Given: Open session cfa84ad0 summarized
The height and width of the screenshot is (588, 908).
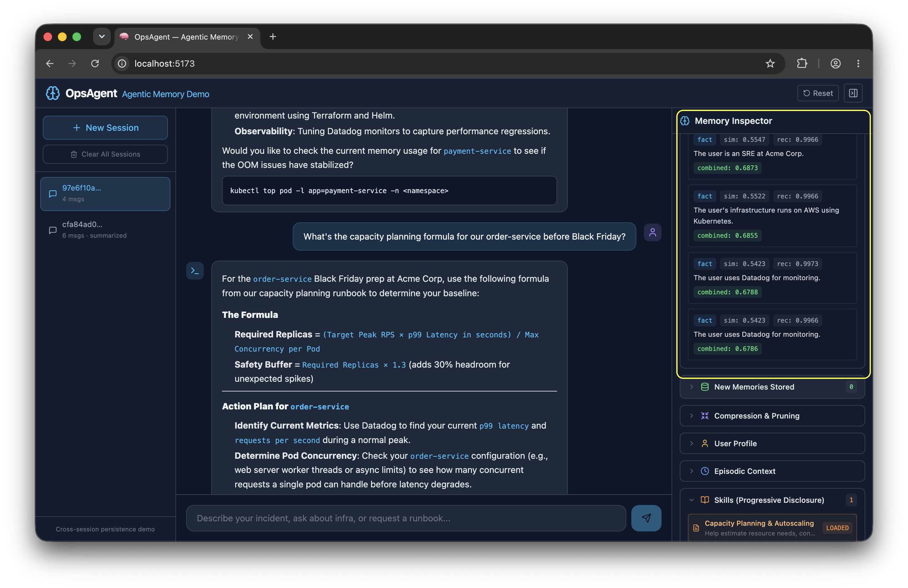Looking at the screenshot, I should [105, 230].
